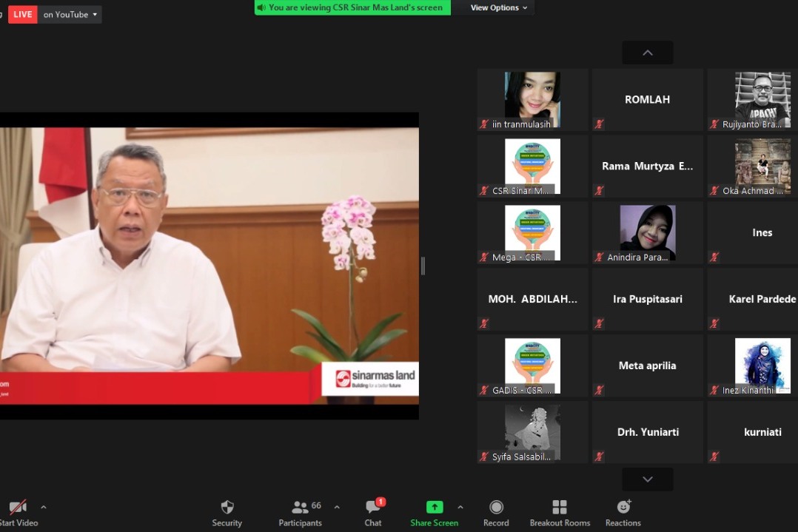The width and height of the screenshot is (798, 532).
Task: Open the Chat panel
Action: coord(373,508)
